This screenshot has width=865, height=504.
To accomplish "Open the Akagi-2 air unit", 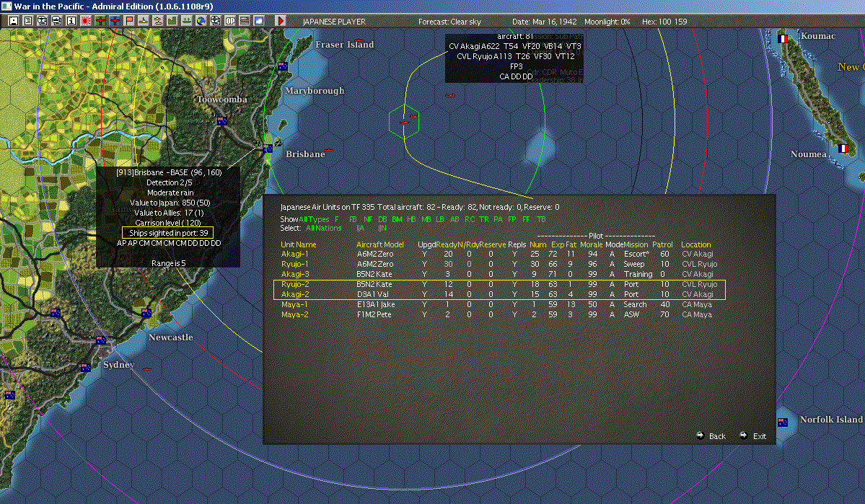I will tap(295, 294).
